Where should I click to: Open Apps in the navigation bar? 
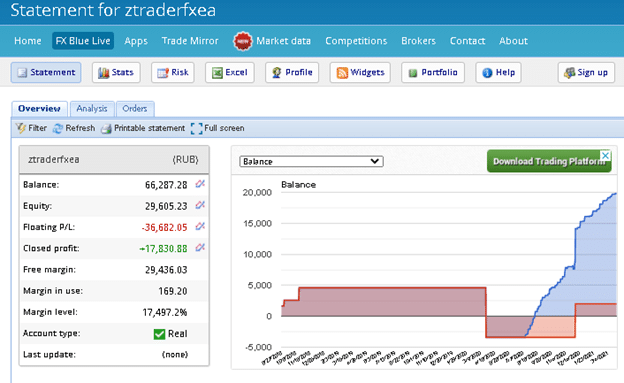click(x=136, y=41)
